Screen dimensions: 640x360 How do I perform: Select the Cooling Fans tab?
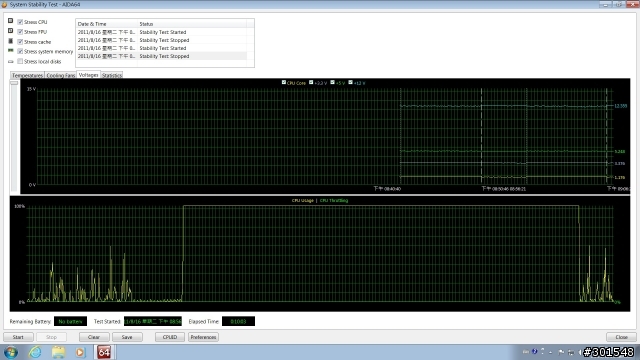(60, 75)
